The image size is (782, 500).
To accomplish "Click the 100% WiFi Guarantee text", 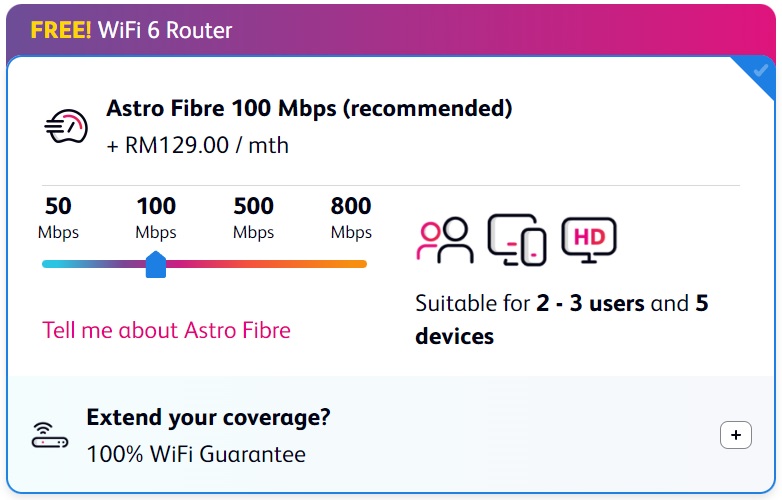I will tap(196, 454).
